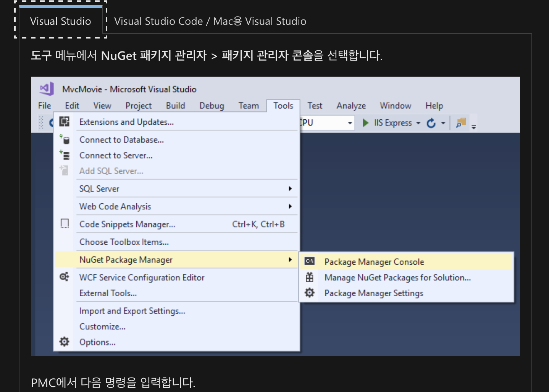
Task: Click the Code Snippets Manager icon
Action: [65, 223]
